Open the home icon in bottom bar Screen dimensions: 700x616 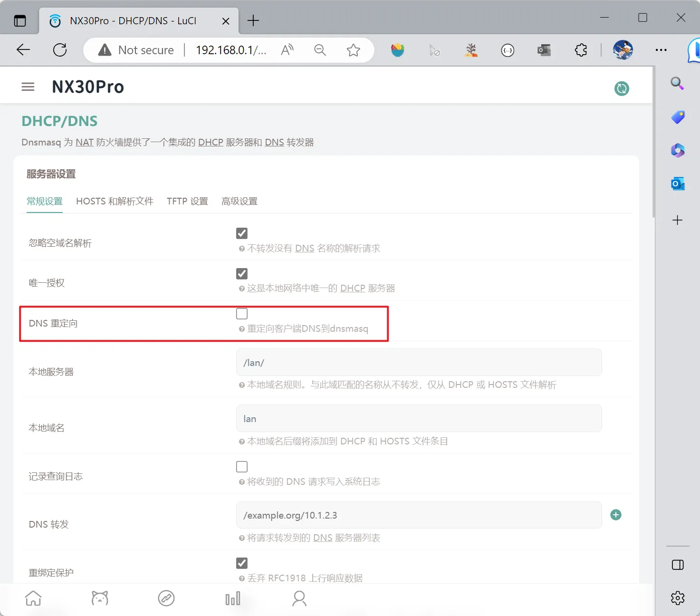coord(33,598)
